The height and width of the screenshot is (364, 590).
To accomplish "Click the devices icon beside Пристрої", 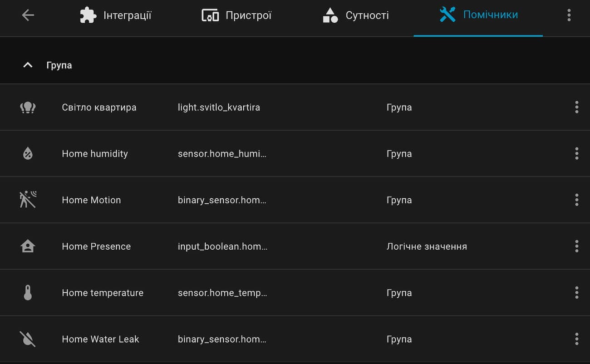I will (209, 15).
